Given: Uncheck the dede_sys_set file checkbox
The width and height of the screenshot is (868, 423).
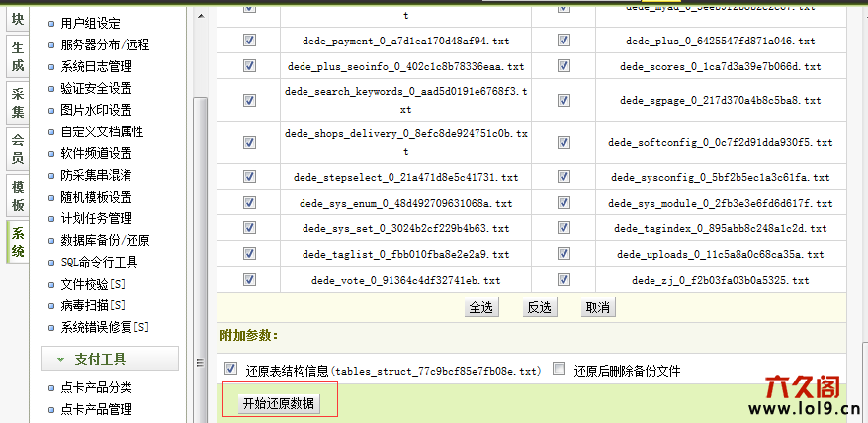Looking at the screenshot, I should (x=249, y=227).
